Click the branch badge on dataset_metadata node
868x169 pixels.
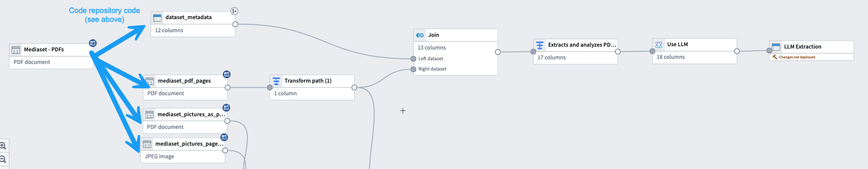[234, 11]
